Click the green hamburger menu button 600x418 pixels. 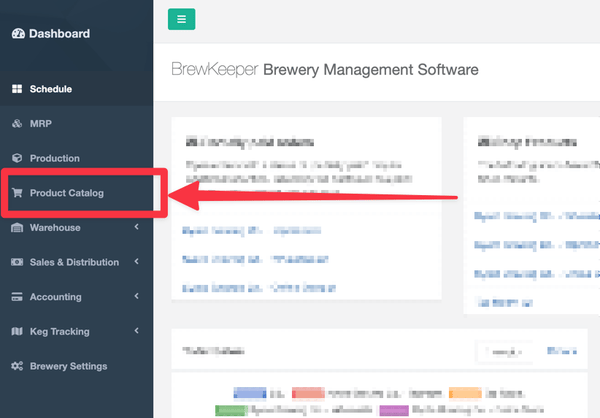[181, 19]
